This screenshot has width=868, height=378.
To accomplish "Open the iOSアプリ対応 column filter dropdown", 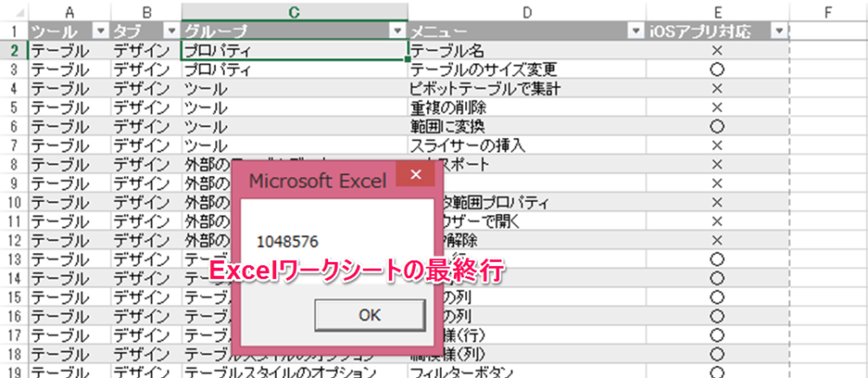I will (x=779, y=31).
